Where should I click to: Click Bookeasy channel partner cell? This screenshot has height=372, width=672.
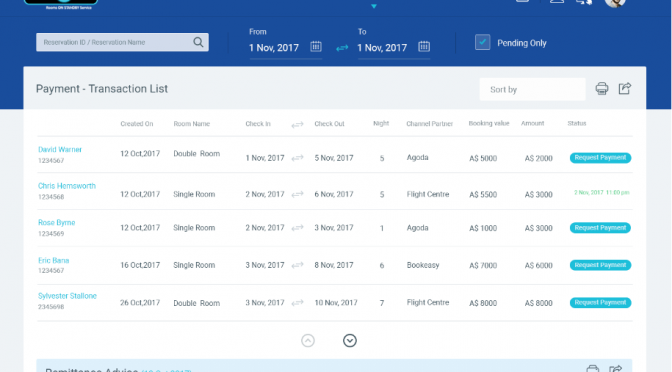[x=423, y=265]
